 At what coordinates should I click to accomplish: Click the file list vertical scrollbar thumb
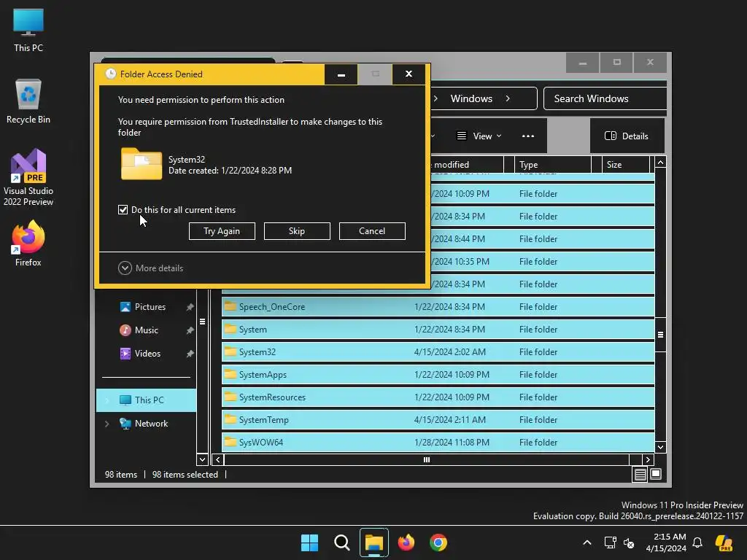point(660,335)
